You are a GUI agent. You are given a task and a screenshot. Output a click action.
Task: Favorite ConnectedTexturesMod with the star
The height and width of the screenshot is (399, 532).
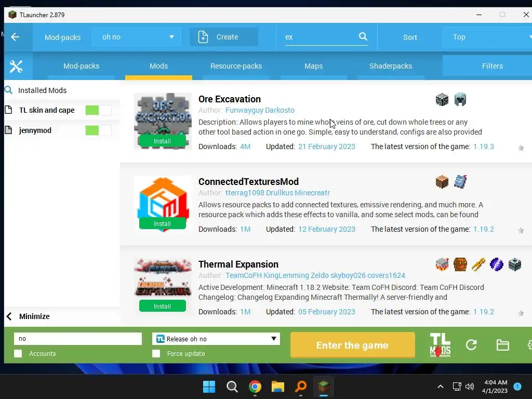click(521, 231)
